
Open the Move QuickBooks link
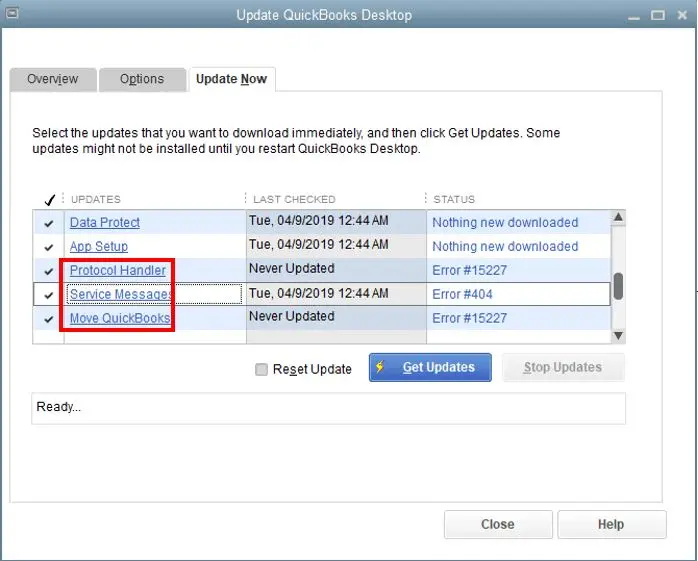(120, 318)
